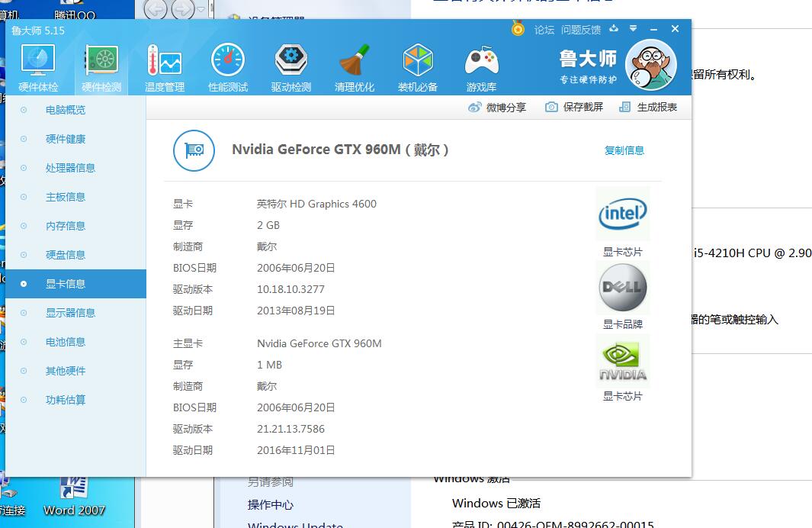Image resolution: width=812 pixels, height=528 pixels.
Task: Open 温度管理 temperature management
Action: click(x=165, y=67)
